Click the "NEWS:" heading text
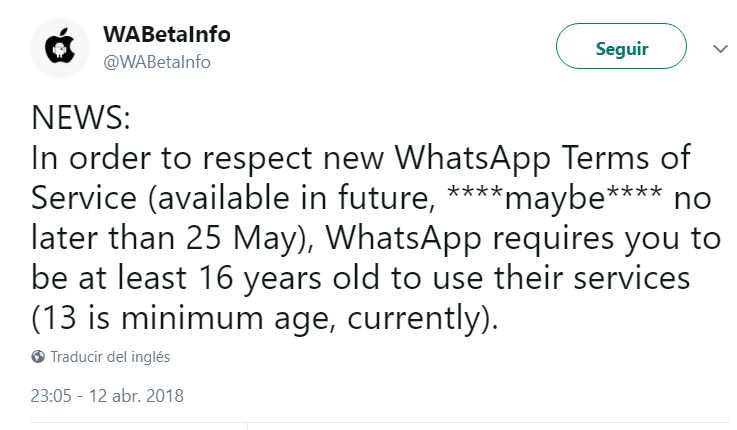The height and width of the screenshot is (430, 737). 81,121
